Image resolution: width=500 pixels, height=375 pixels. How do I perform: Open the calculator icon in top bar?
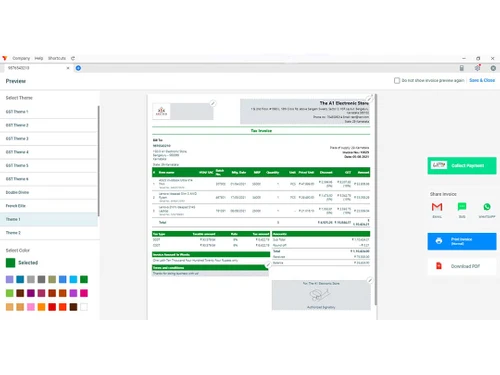pyautogui.click(x=462, y=68)
